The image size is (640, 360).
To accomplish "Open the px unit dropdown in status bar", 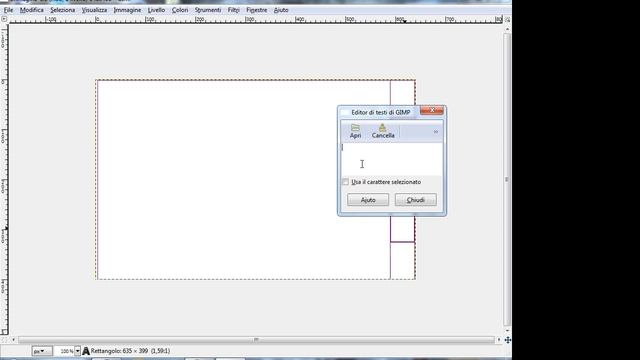I will click(42, 351).
